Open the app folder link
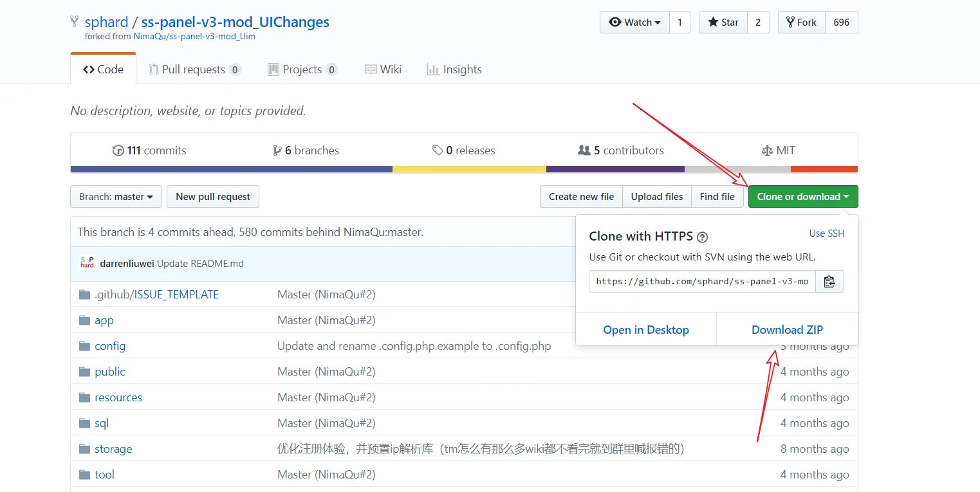The image size is (980, 492). [x=104, y=320]
